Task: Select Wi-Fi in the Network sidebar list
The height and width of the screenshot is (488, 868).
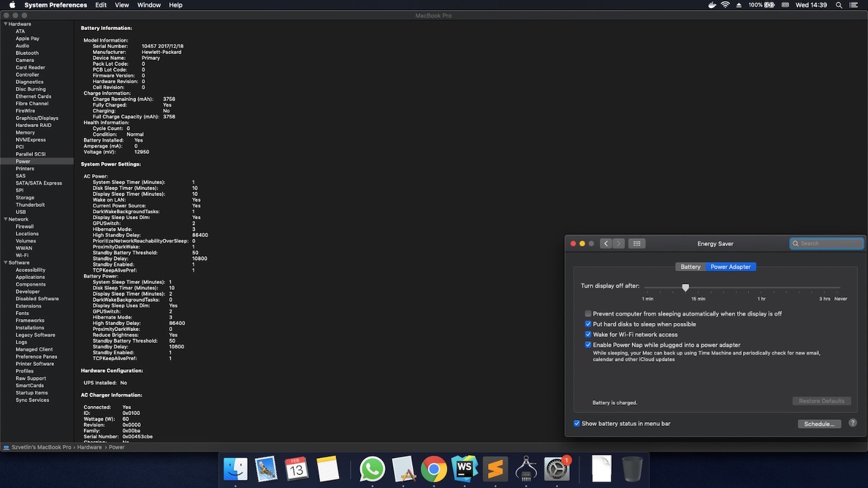Action: tap(22, 255)
